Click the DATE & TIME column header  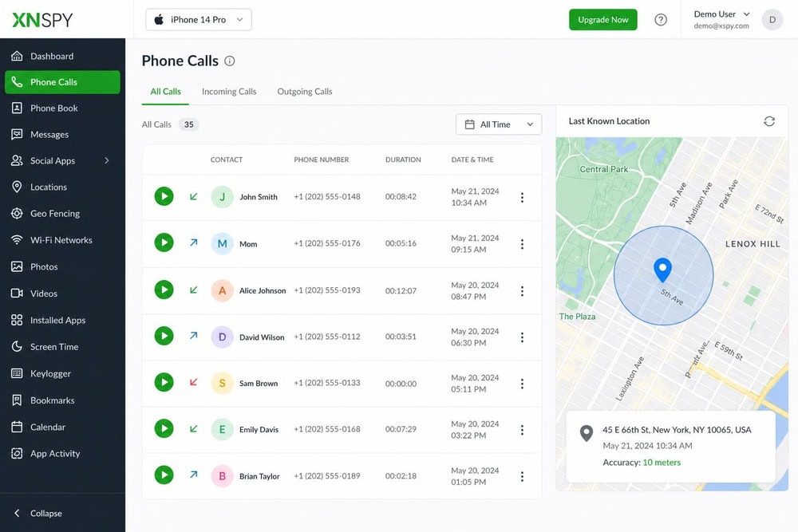[x=472, y=160]
